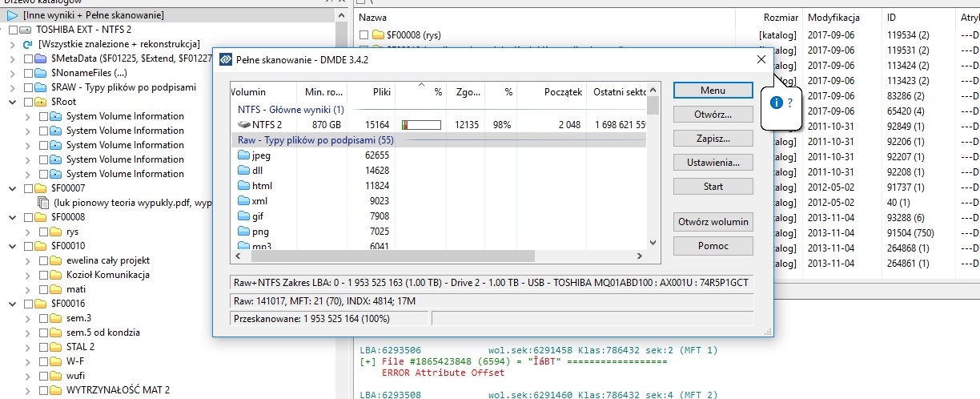Expand the mati folder node

(x=28, y=289)
